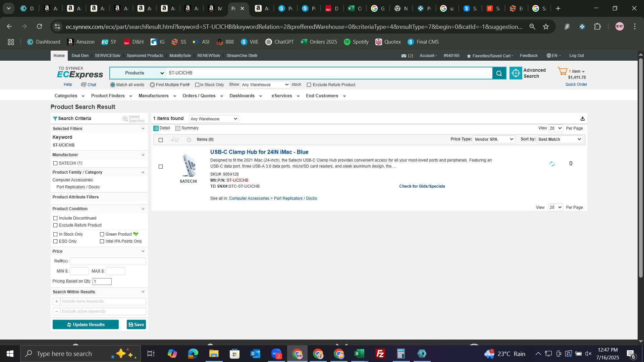644x362 pixels.
Task: Select the Find Multiple Part# radio button
Action: (152, 85)
